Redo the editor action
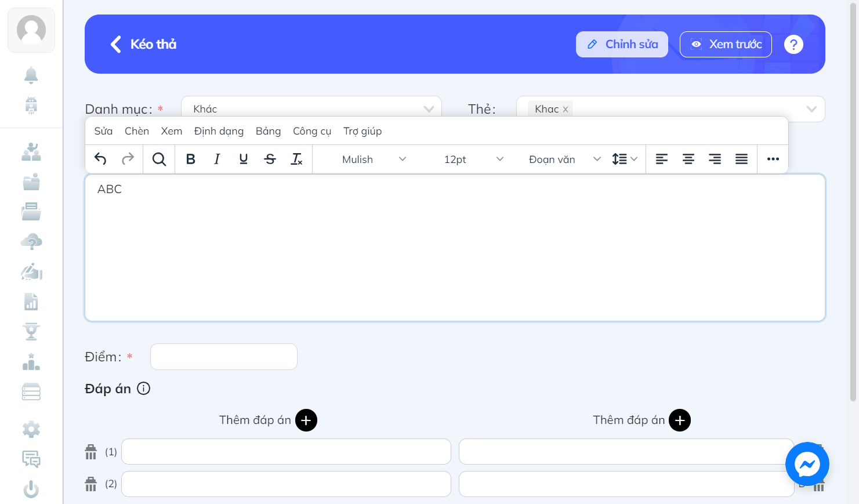Screen dimensions: 859x504 click(x=128, y=159)
